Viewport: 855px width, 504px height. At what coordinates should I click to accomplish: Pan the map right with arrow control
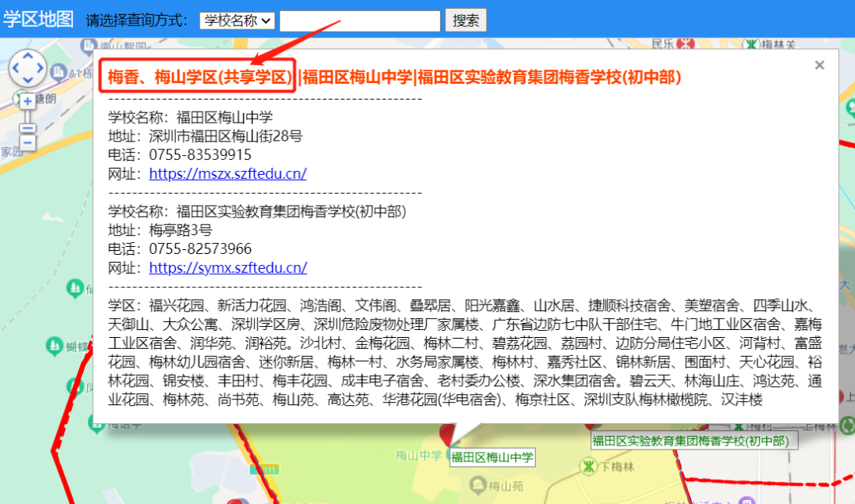click(40, 68)
